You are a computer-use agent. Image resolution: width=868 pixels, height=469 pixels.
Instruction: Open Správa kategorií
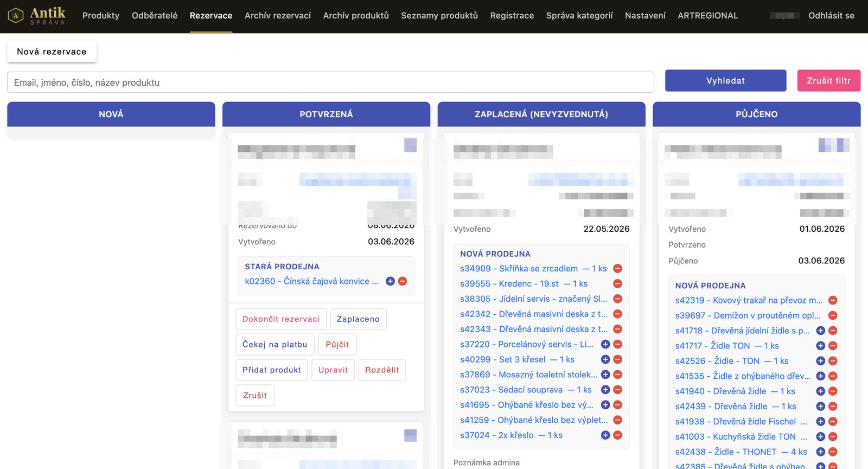(x=579, y=16)
